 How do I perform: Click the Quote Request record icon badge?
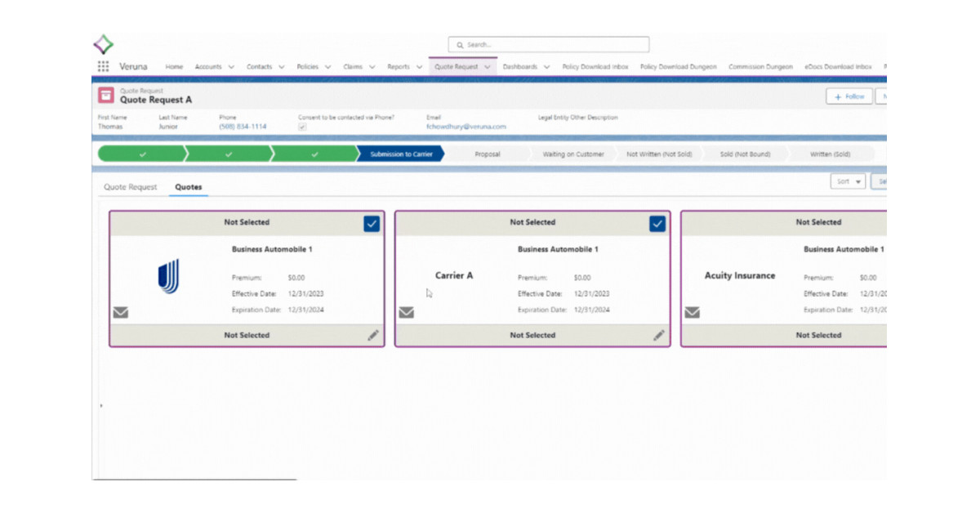pos(105,96)
